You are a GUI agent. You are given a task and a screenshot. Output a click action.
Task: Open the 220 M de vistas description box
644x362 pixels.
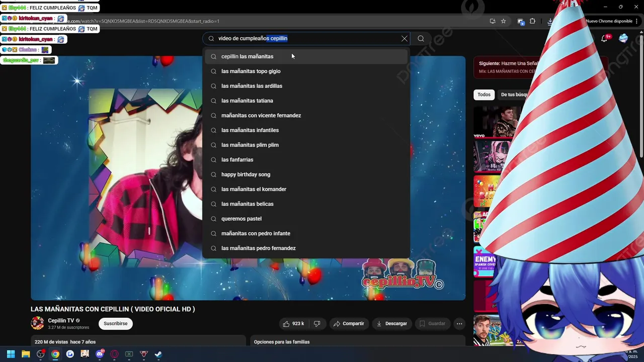(x=138, y=341)
